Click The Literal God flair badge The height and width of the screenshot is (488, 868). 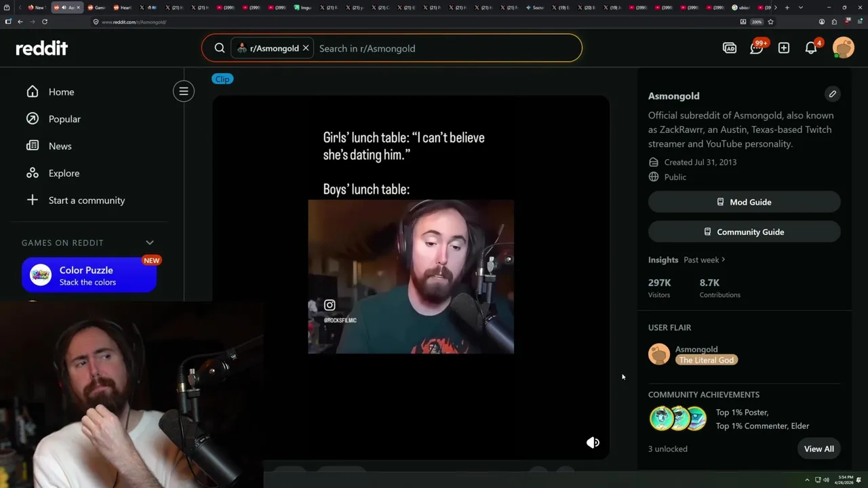pos(707,360)
